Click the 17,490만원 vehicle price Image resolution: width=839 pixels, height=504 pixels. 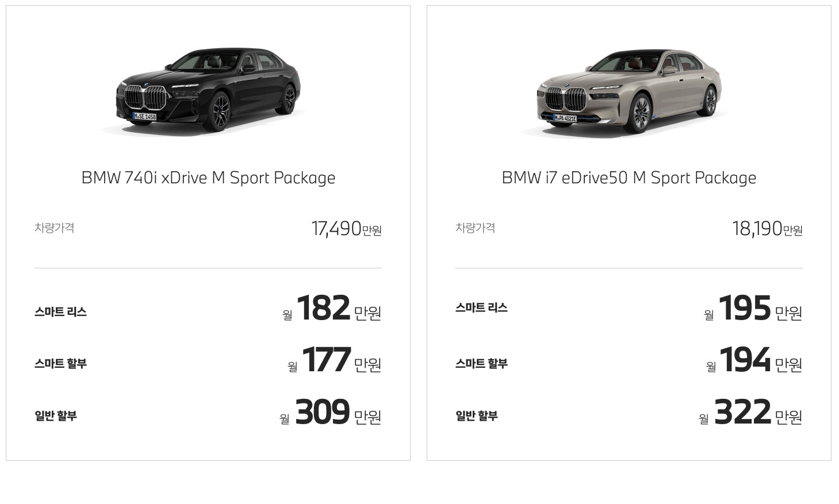347,229
